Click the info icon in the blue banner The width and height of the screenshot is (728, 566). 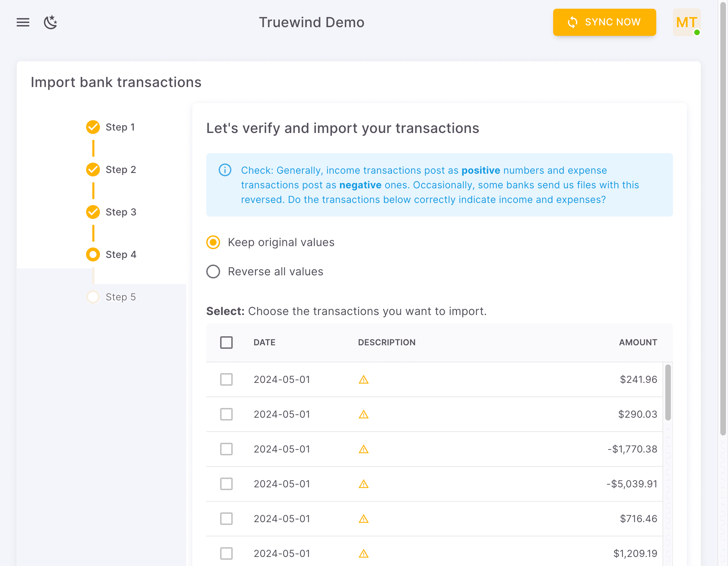pyautogui.click(x=225, y=170)
